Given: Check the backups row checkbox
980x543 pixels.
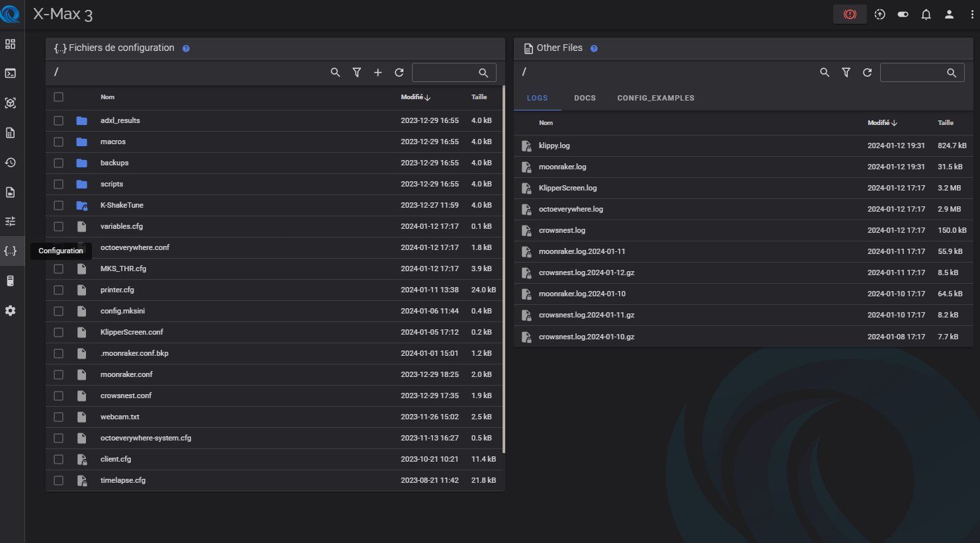Looking at the screenshot, I should point(58,163).
